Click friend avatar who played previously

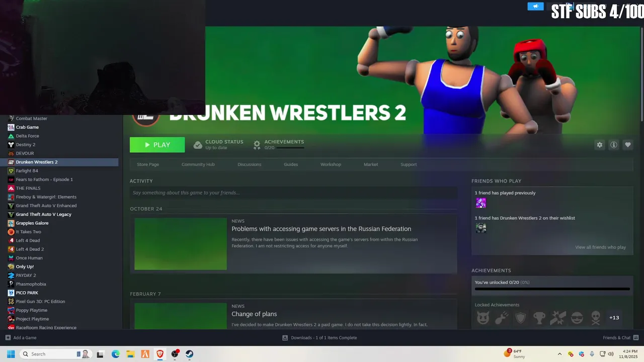tap(481, 203)
